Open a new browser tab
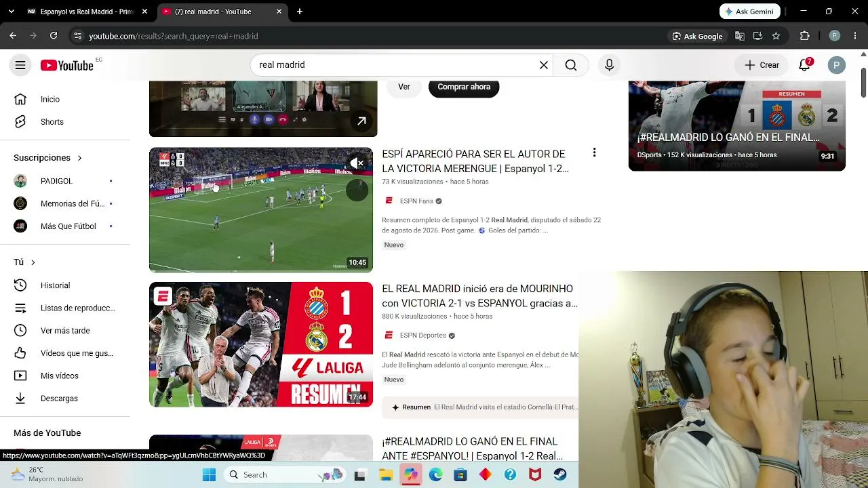This screenshot has width=868, height=488. pos(300,12)
